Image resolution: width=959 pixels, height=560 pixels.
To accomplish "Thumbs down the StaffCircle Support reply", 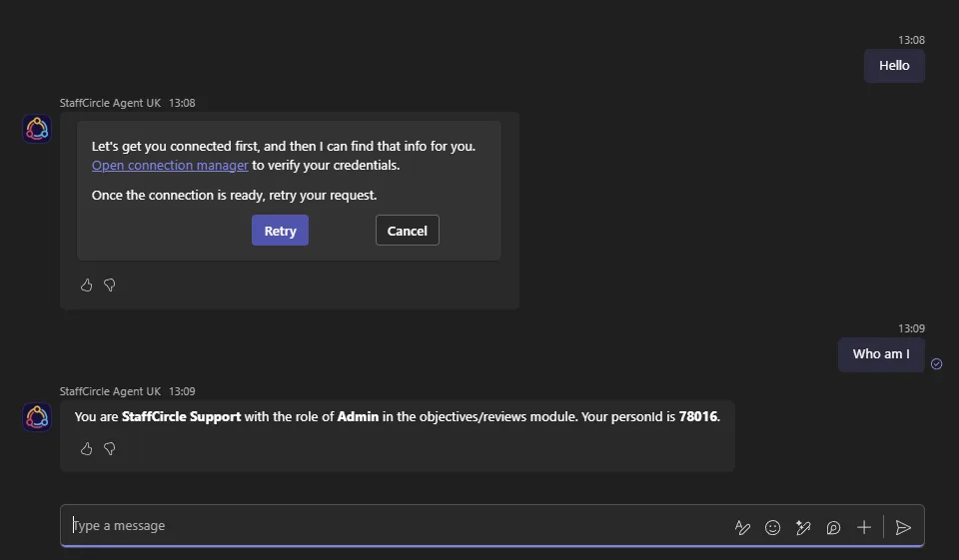I will pyautogui.click(x=110, y=449).
